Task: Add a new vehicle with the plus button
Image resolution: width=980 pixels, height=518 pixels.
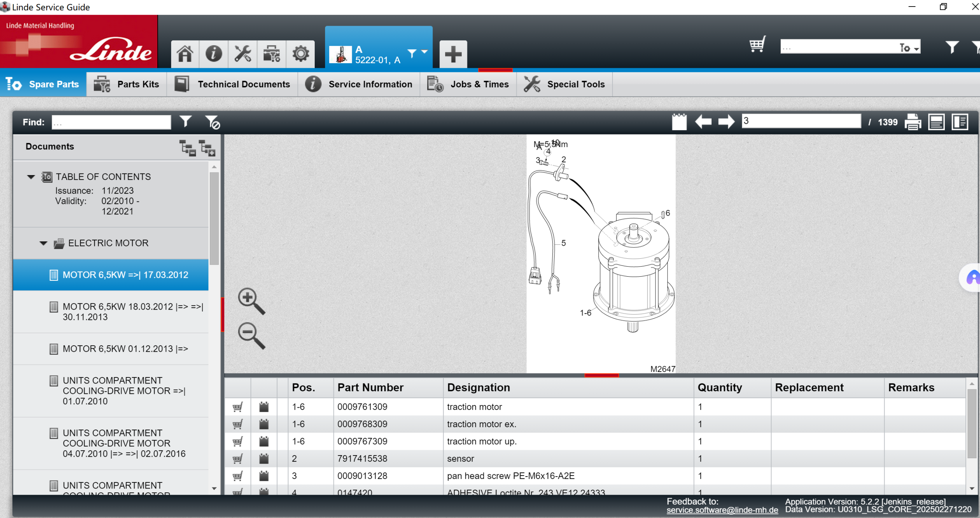Action: (x=452, y=54)
